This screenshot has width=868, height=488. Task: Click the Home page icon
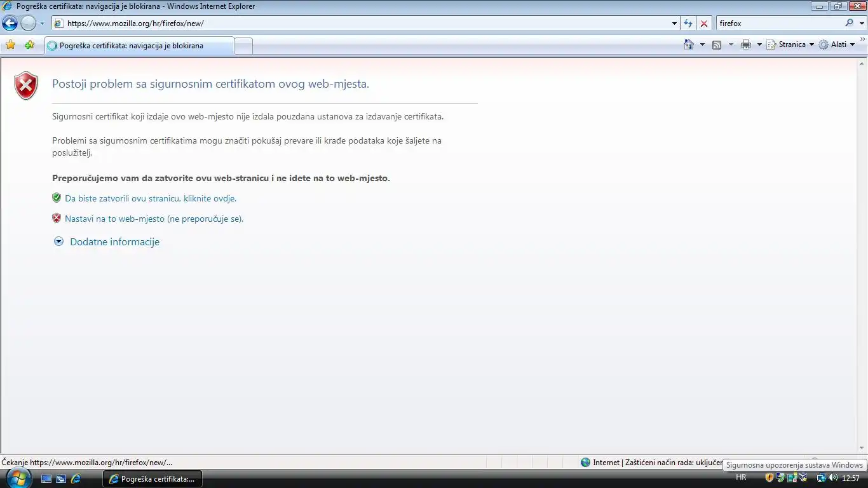pos(689,44)
